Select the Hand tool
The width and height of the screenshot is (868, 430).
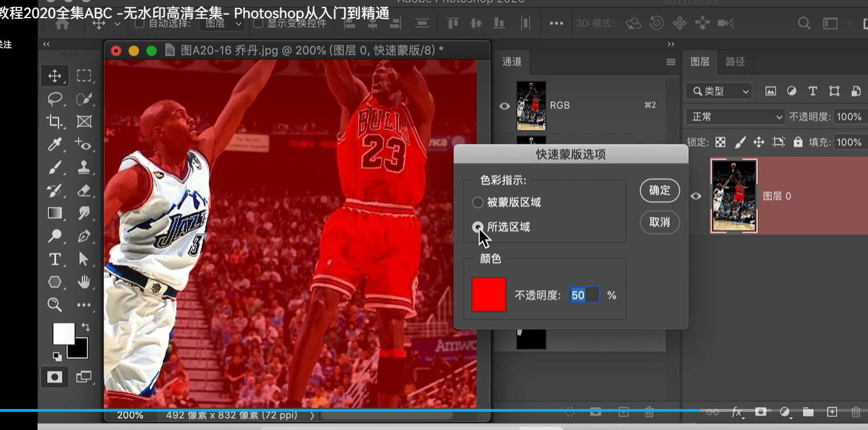[84, 282]
